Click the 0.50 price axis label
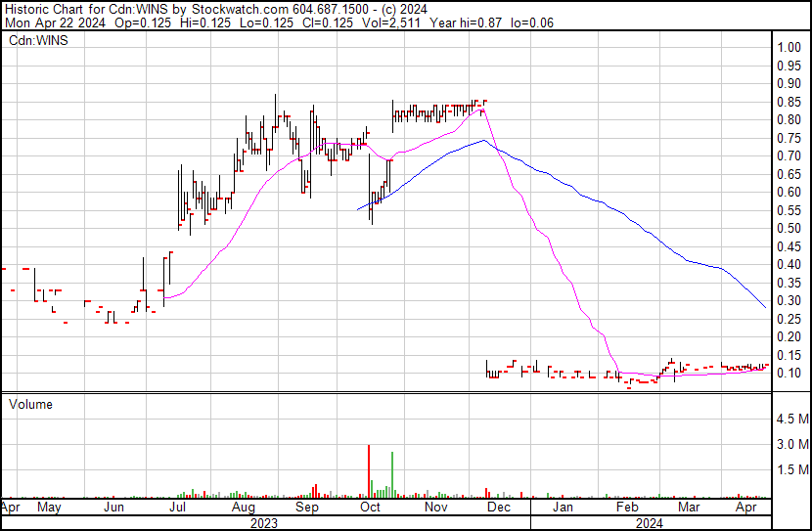Viewport: 812px width, 531px height. 789,229
